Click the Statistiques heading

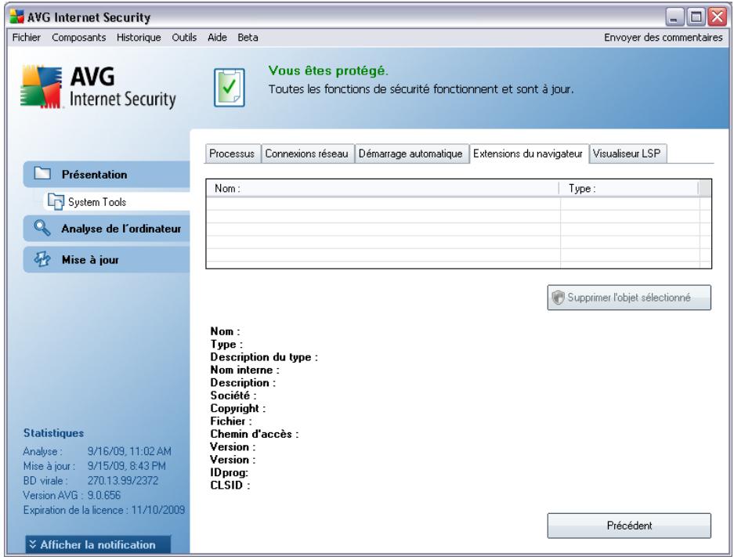pyautogui.click(x=53, y=433)
